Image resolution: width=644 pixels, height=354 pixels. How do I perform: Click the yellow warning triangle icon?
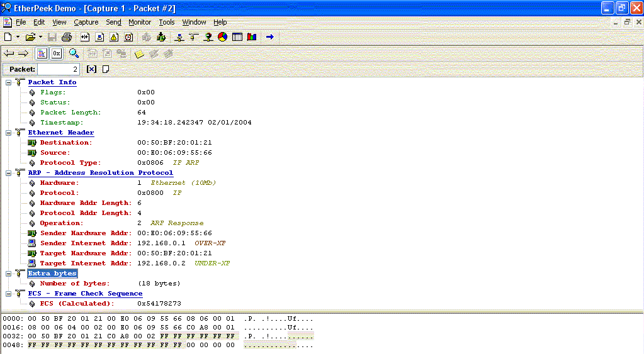click(114, 37)
